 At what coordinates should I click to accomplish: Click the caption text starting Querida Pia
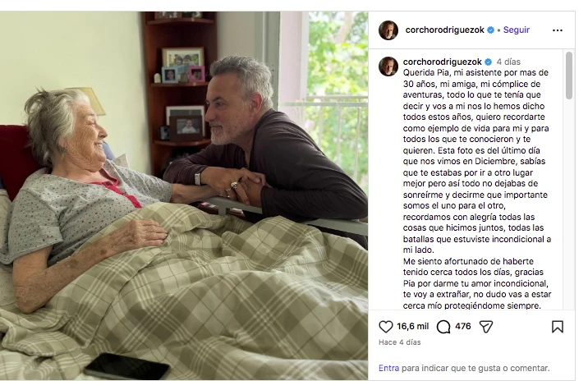477,189
